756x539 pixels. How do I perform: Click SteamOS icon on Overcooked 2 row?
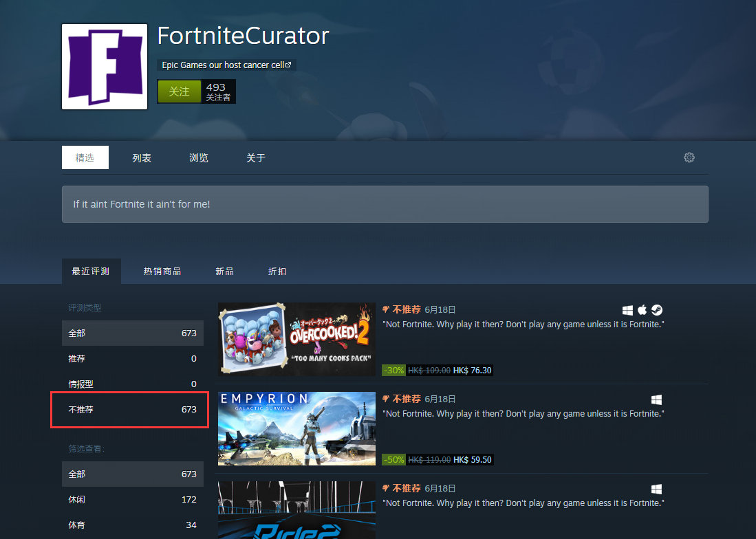tap(657, 310)
